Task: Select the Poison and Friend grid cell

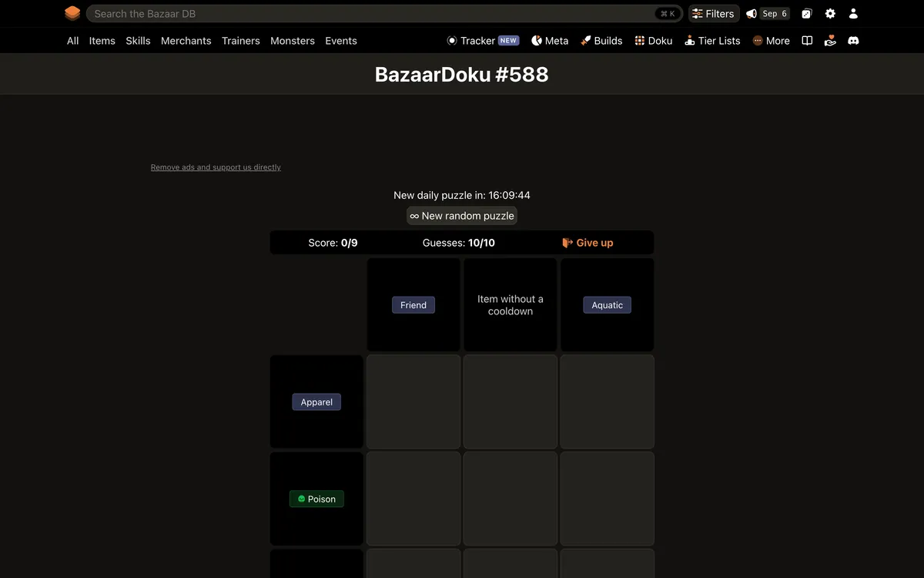Action: pos(413,499)
